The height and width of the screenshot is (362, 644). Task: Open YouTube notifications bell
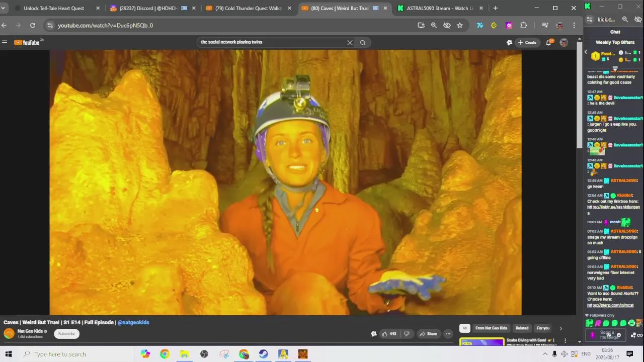pyautogui.click(x=549, y=42)
